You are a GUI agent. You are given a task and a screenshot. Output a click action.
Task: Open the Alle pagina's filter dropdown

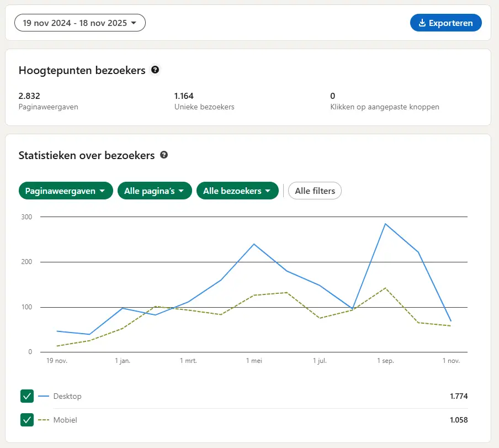click(155, 191)
